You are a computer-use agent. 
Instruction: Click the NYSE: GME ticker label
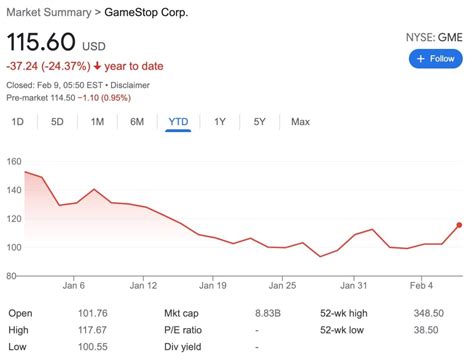pos(434,37)
